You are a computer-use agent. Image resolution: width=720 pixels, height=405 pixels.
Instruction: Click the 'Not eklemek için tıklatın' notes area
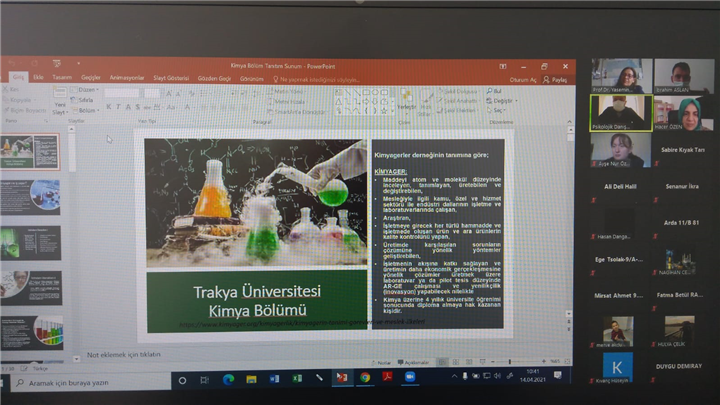(124, 354)
